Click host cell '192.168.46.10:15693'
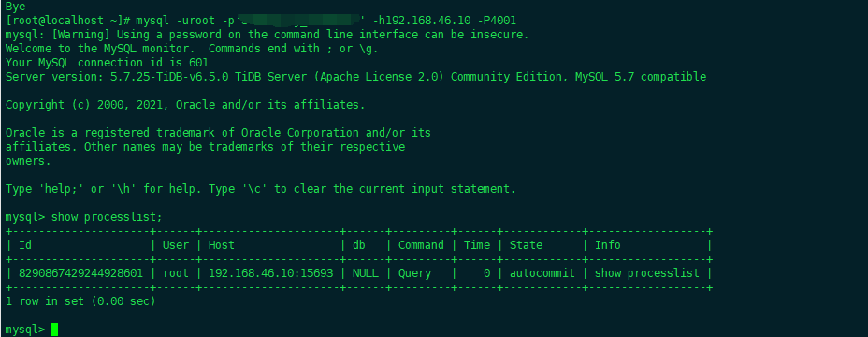Screen dimensions: 868x337 [x=270, y=273]
